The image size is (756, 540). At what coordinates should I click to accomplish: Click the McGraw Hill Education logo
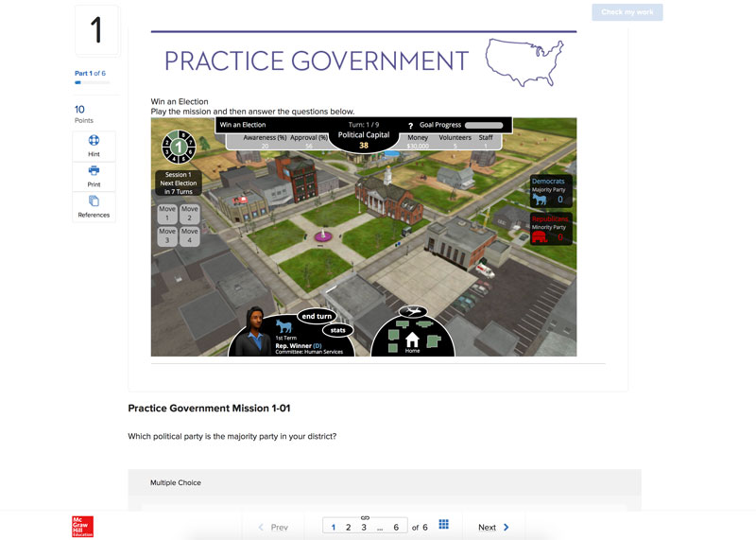point(83,527)
